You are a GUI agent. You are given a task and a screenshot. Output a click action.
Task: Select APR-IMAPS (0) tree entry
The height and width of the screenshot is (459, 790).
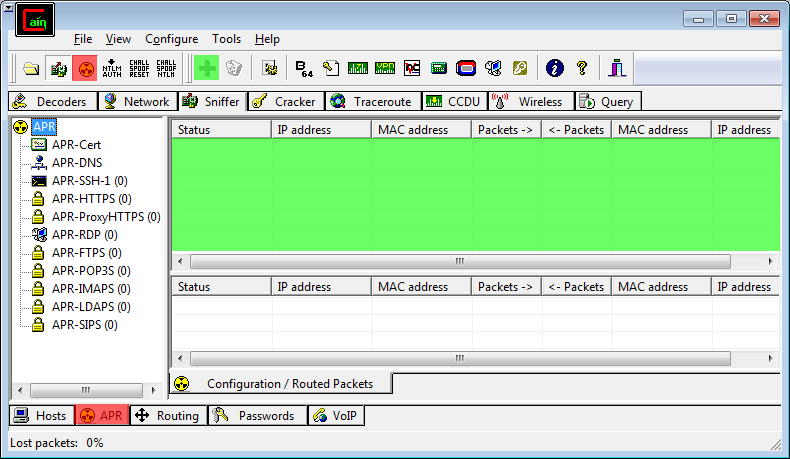click(91, 289)
